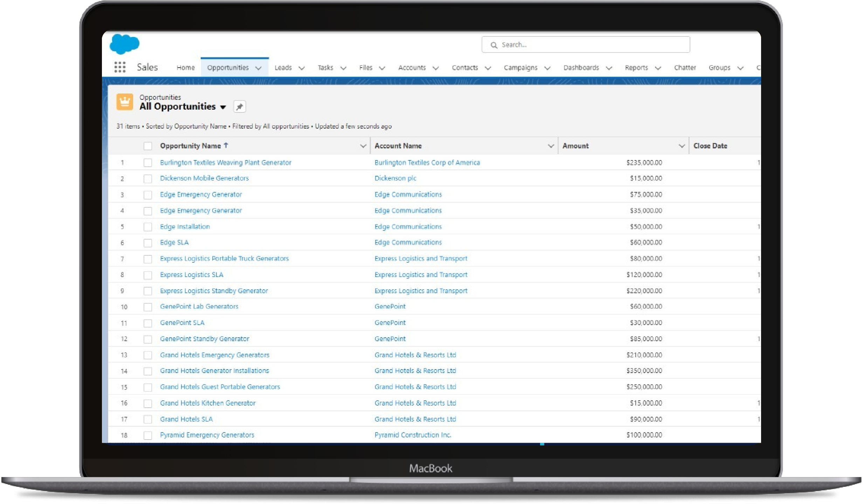The width and height of the screenshot is (863, 504).
Task: Open the Dashboards tab
Action: [x=581, y=68]
